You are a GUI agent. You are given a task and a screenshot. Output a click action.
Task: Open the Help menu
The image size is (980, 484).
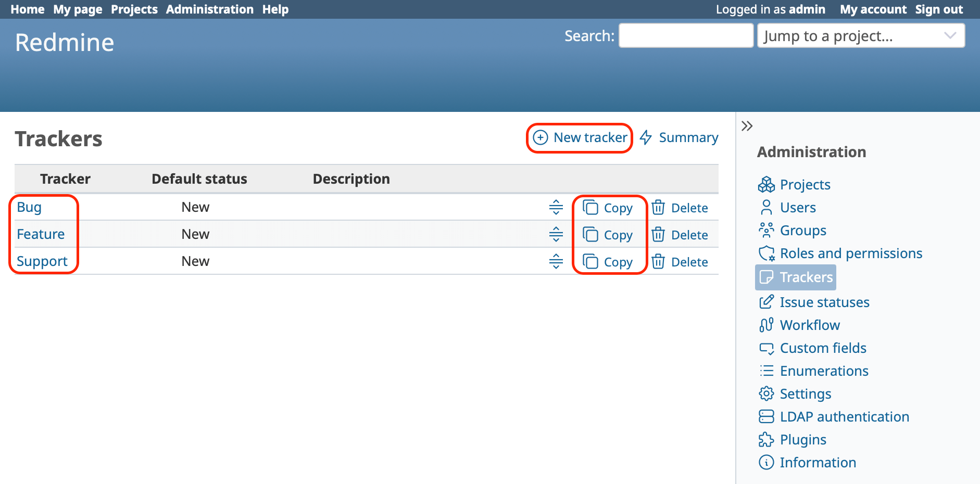tap(275, 9)
